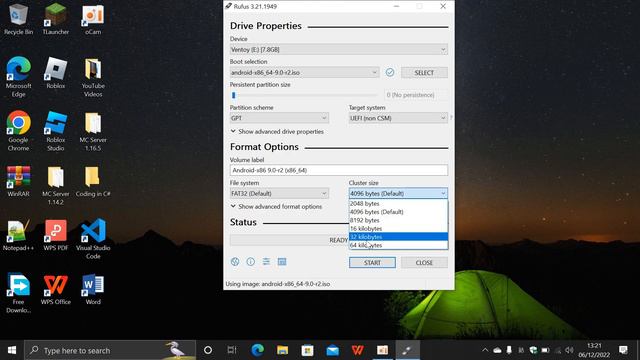Select 2048 bytes cluster size
640x360 pixels.
398,203
